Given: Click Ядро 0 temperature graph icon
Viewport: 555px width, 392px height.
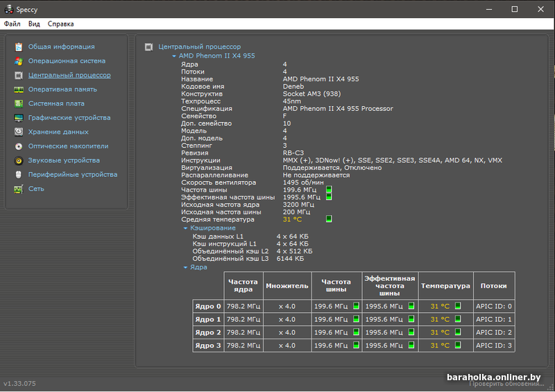Looking at the screenshot, I should [458, 306].
